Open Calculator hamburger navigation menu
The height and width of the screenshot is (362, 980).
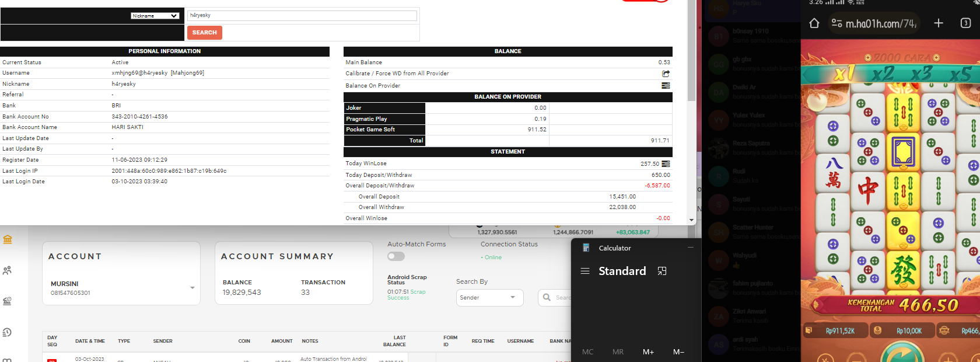pos(585,271)
